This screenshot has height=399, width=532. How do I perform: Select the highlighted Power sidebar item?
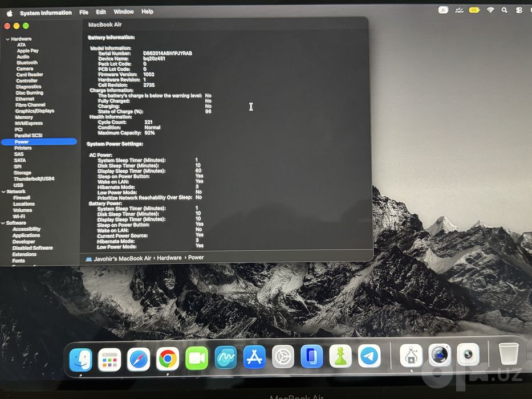[39, 142]
